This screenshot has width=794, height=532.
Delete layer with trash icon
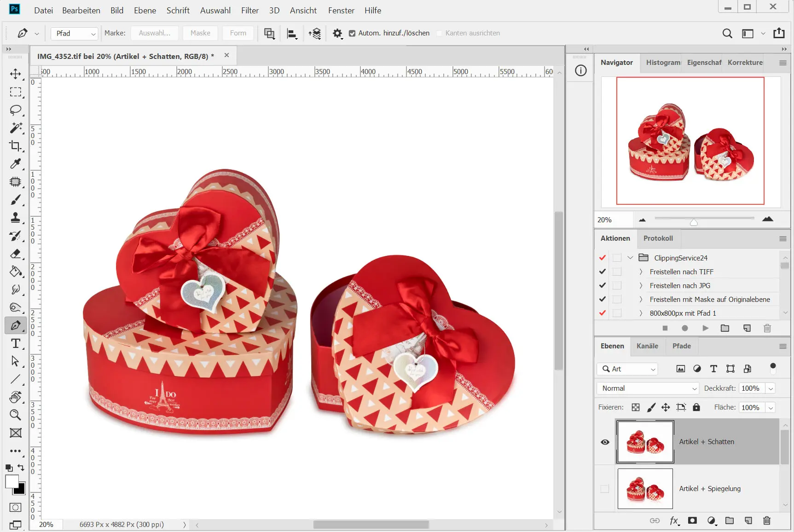(766, 520)
